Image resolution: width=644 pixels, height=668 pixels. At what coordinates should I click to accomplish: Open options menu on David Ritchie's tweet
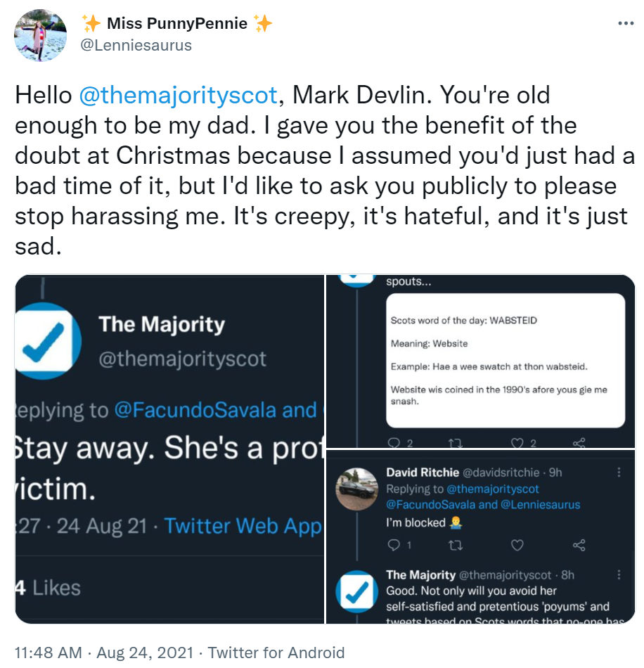[x=619, y=473]
